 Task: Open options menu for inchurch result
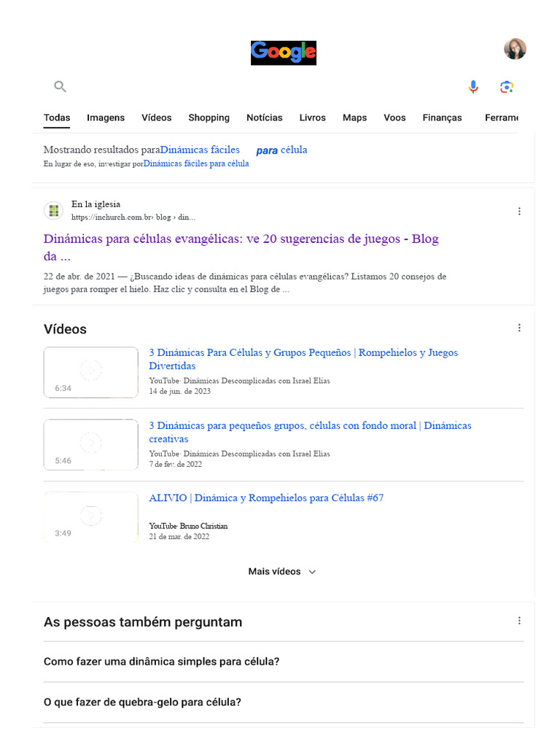pyautogui.click(x=519, y=211)
